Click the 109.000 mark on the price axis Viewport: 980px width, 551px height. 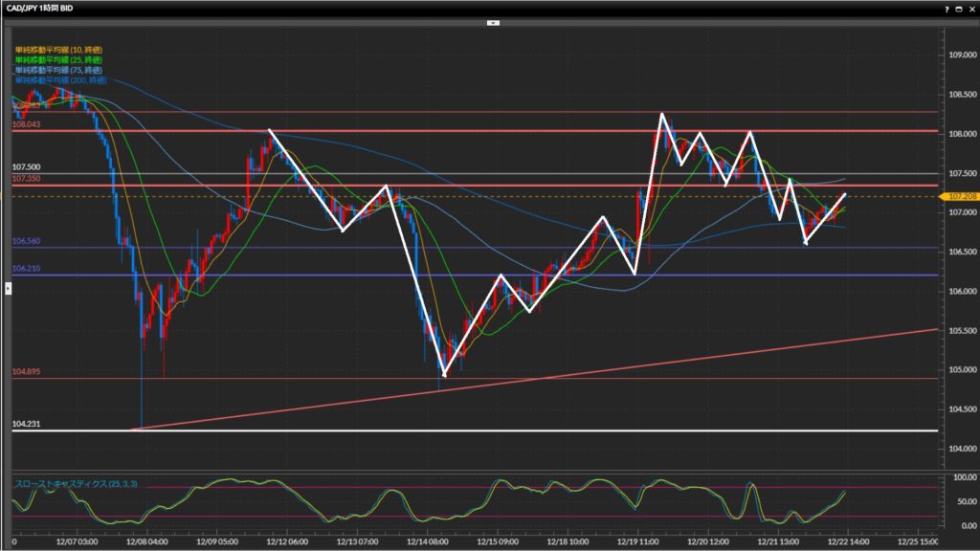(959, 54)
